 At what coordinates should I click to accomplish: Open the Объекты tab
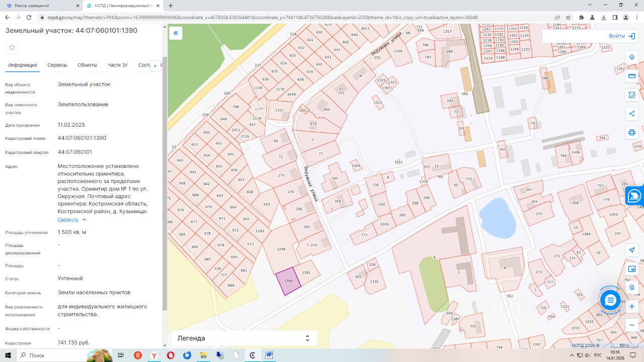coord(87,65)
